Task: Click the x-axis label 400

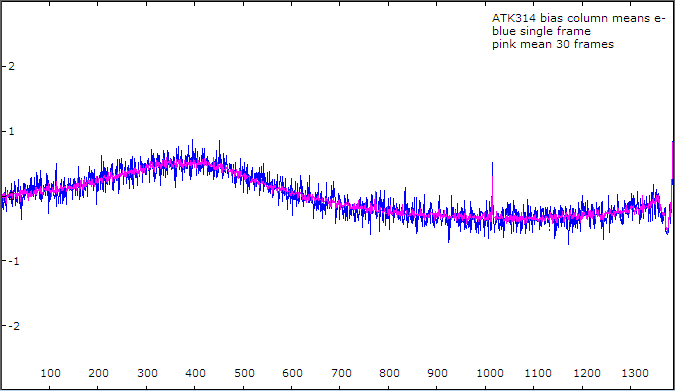Action: click(x=195, y=373)
